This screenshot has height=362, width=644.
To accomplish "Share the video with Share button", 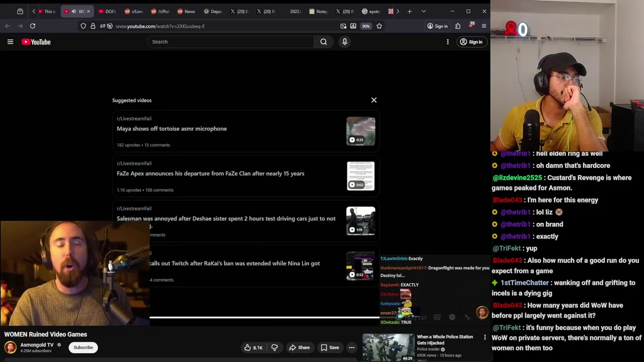I will click(x=299, y=347).
